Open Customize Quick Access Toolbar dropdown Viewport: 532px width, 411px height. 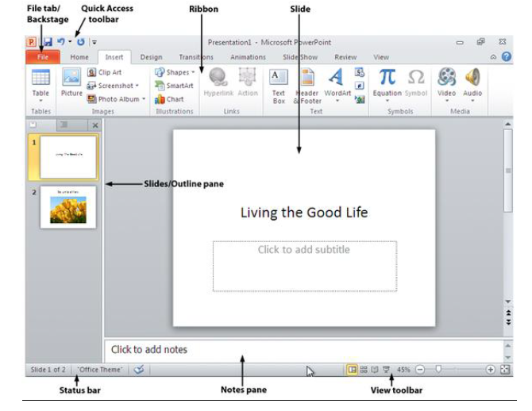[94, 42]
